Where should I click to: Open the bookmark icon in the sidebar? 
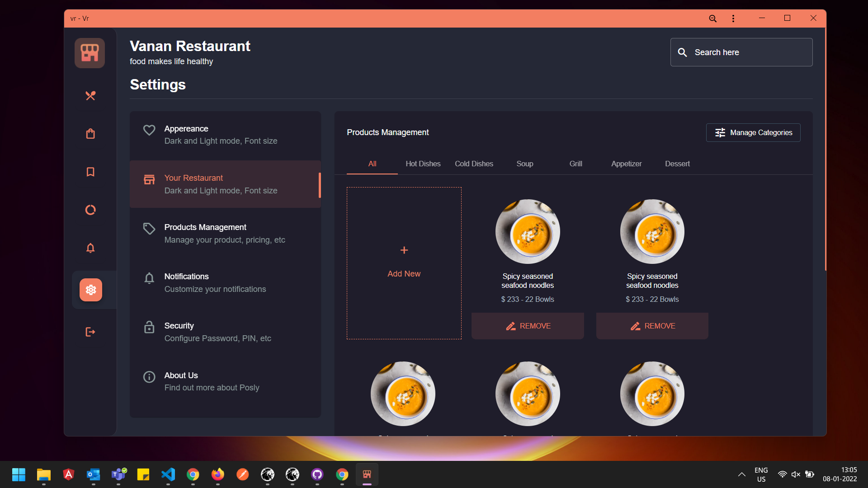(90, 172)
